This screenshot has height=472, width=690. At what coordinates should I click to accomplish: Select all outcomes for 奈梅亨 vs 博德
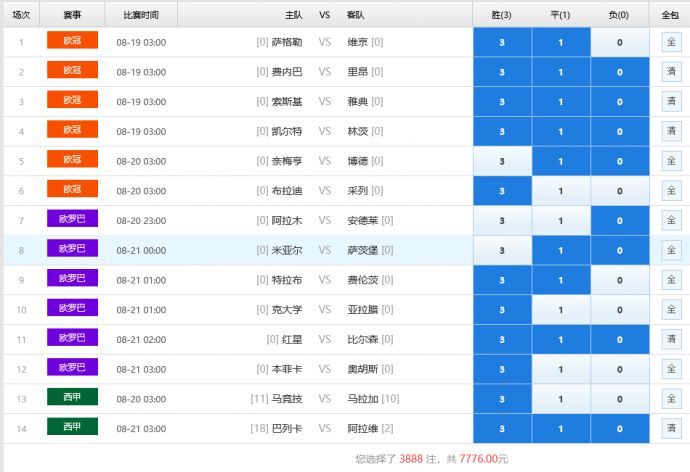671,161
